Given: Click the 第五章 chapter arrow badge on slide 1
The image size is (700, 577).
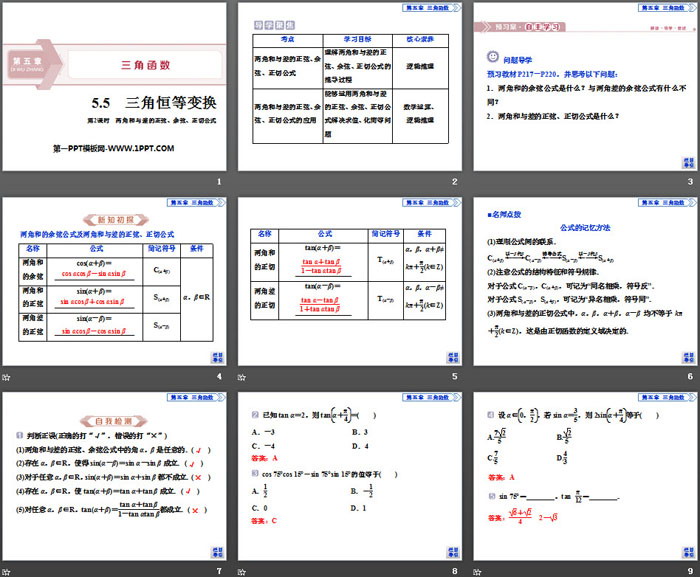Looking at the screenshot, I should pos(33,64).
